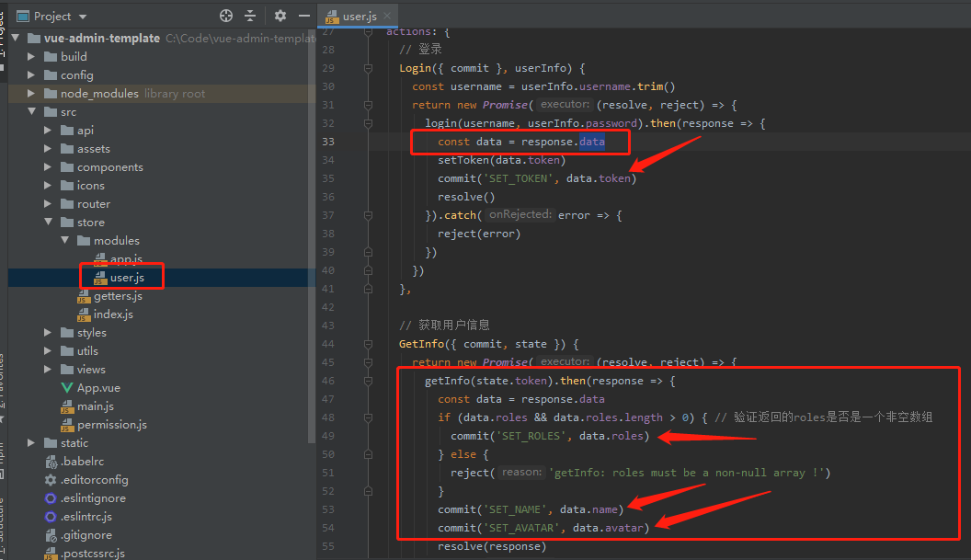
Task: Click the file icon beside .babelrc
Action: click(x=51, y=462)
